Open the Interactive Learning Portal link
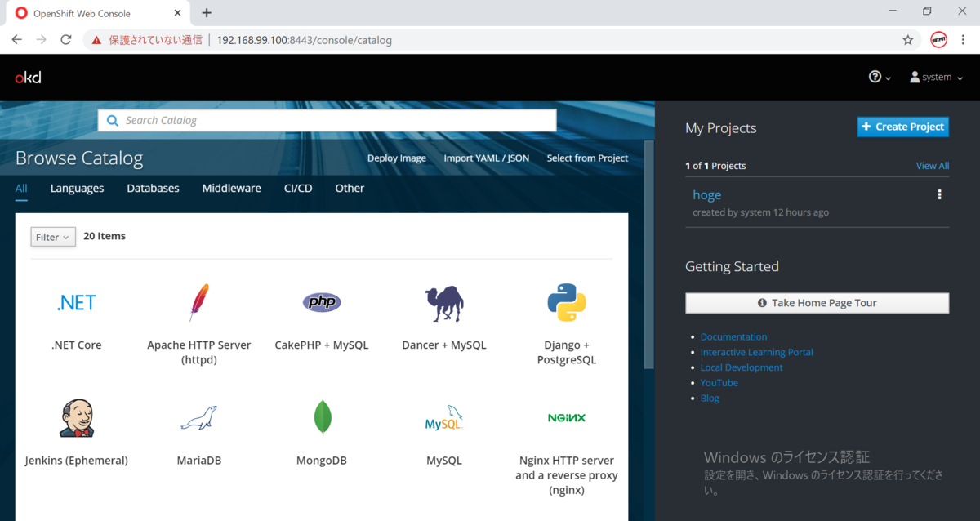Screen dimensions: 980x521 756,351
